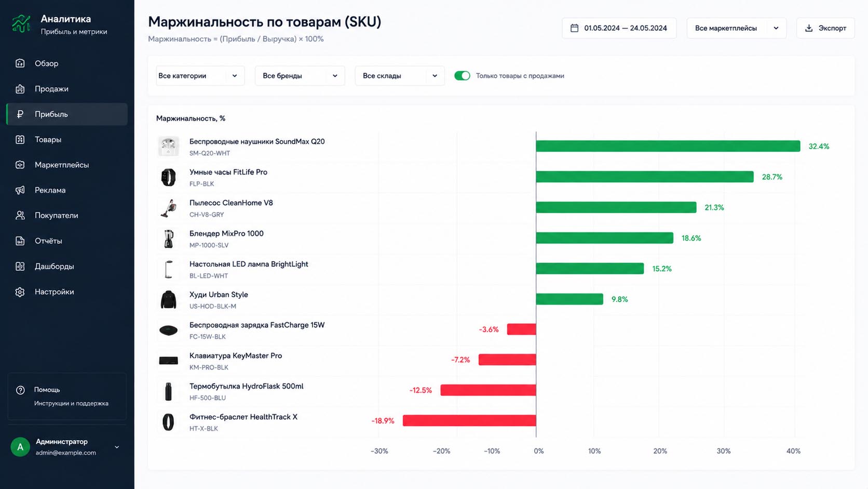Click the Дашборды sidebar icon
The image size is (868, 489).
tap(20, 267)
